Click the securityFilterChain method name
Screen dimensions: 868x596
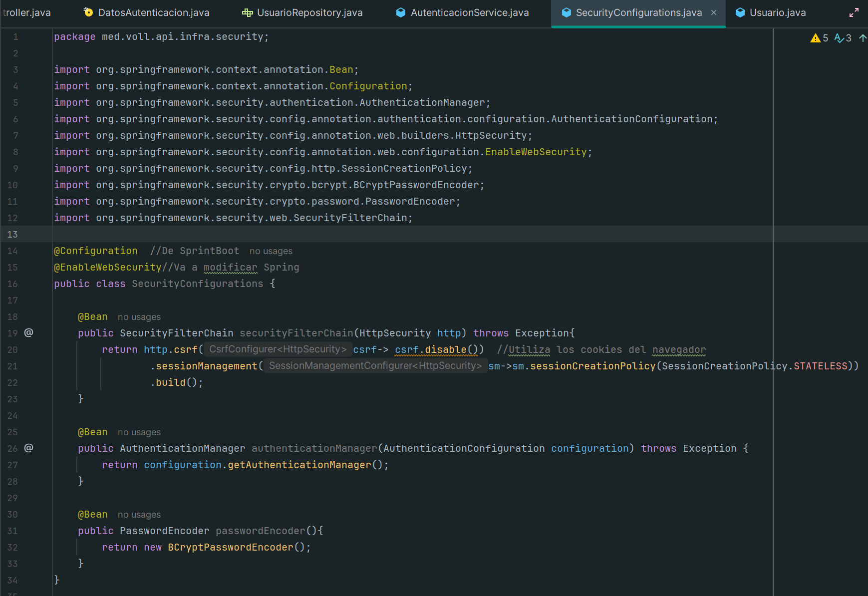296,333
